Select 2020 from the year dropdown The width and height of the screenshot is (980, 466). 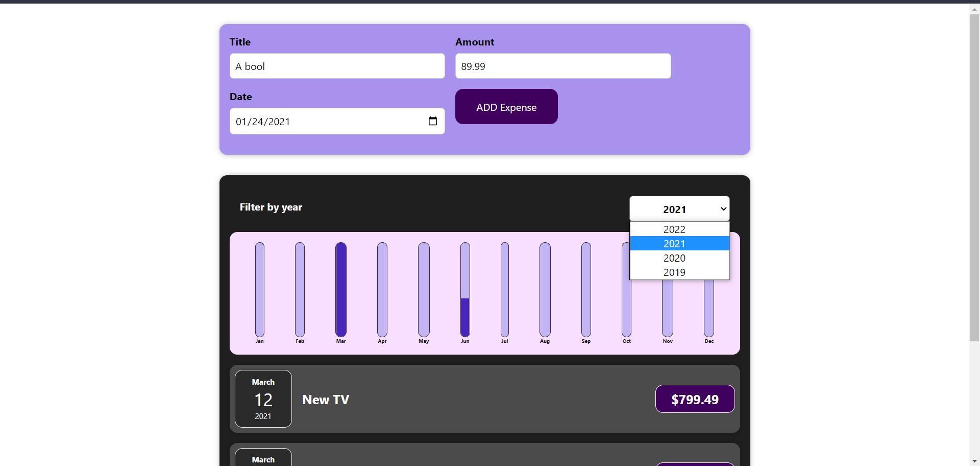(674, 258)
